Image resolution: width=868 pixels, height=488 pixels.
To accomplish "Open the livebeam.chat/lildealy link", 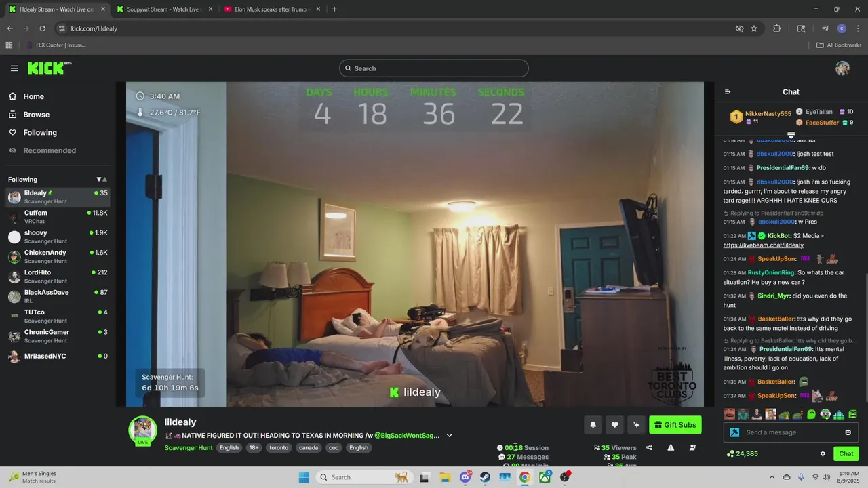I will pyautogui.click(x=763, y=245).
